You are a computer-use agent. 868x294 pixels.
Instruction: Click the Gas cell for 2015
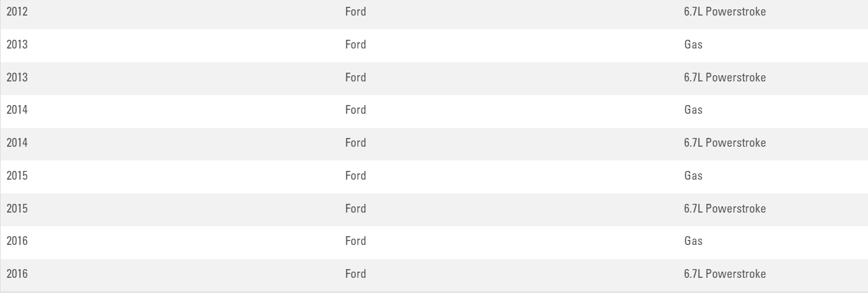[693, 175]
